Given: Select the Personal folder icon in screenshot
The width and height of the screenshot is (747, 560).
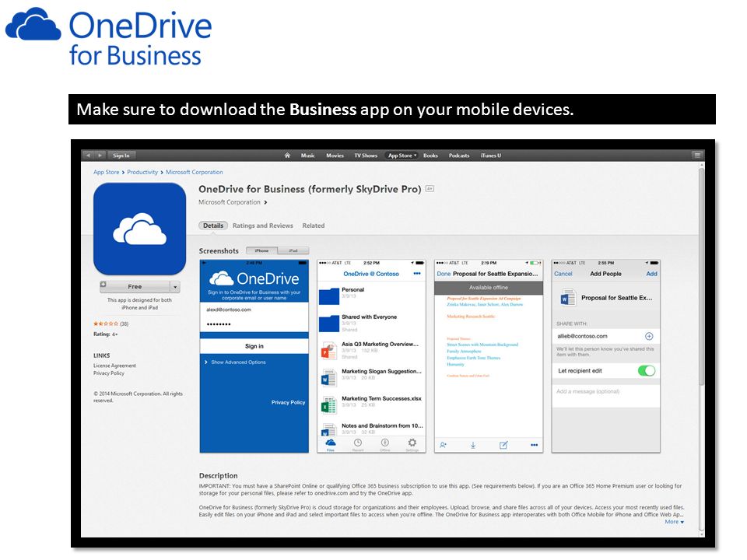Looking at the screenshot, I should tap(328, 296).
